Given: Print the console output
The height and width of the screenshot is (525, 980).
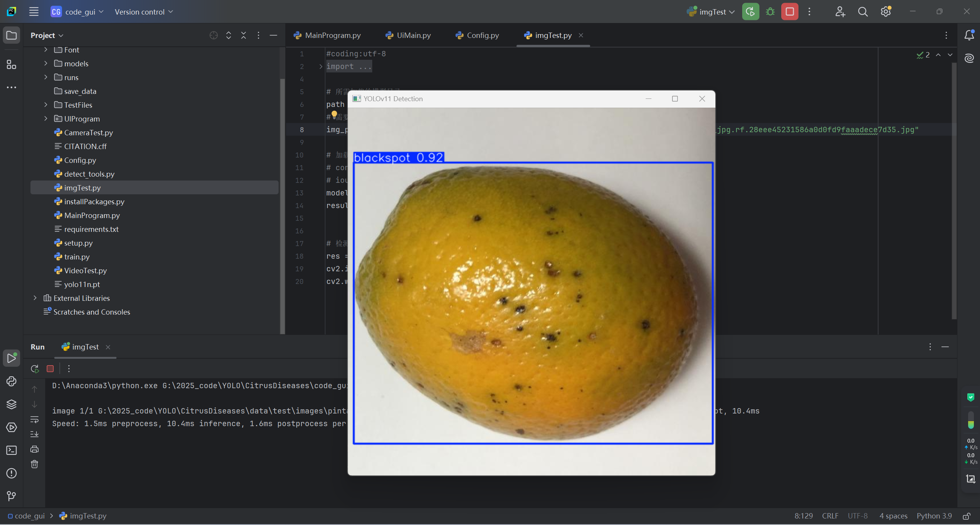Looking at the screenshot, I should tap(34, 449).
